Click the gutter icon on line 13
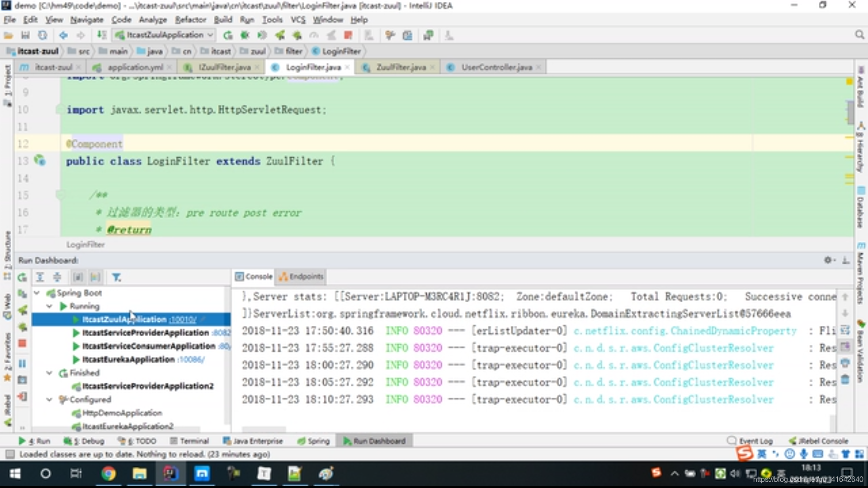Viewport: 868px width, 488px height. (40, 160)
